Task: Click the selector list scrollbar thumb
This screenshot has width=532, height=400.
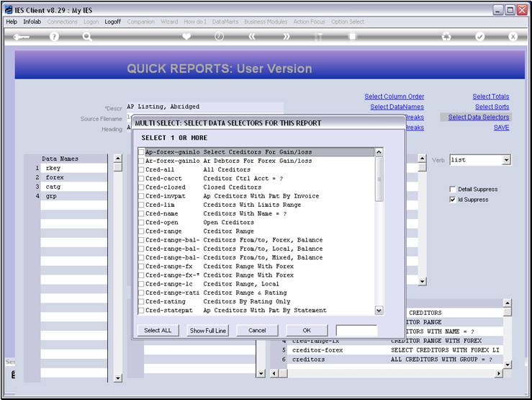Action: tap(379, 179)
